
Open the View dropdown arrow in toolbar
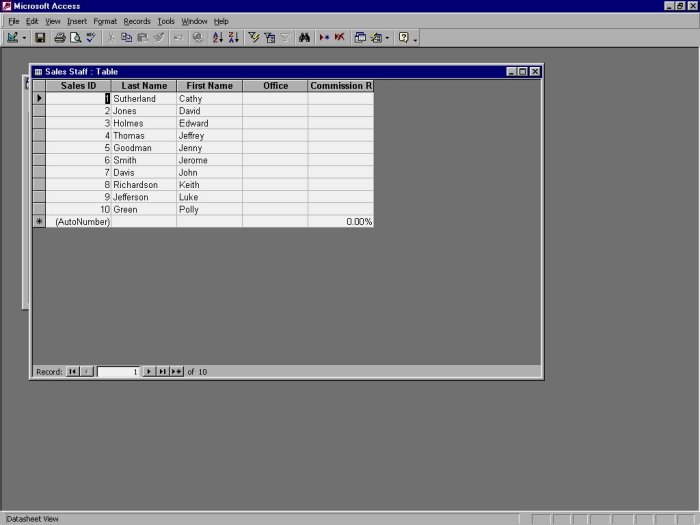point(25,38)
